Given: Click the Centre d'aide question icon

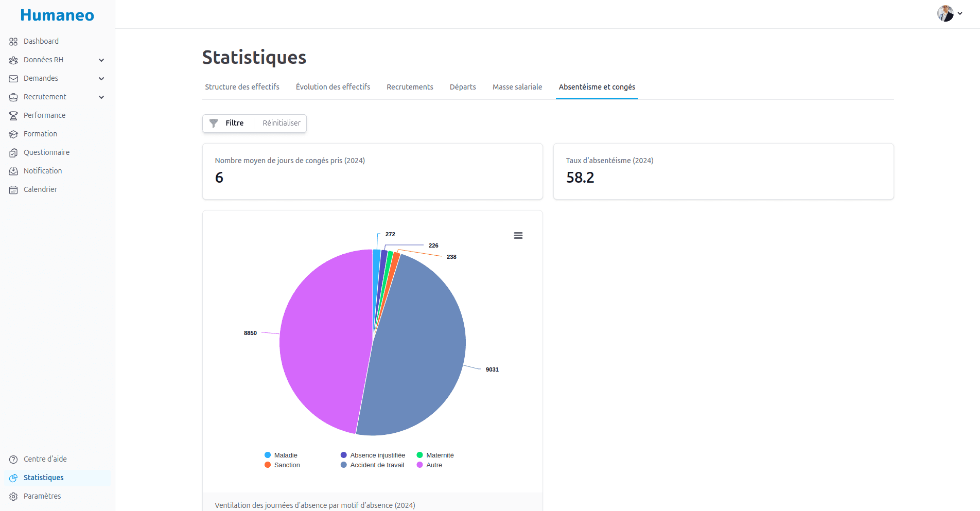Looking at the screenshot, I should click(x=13, y=460).
